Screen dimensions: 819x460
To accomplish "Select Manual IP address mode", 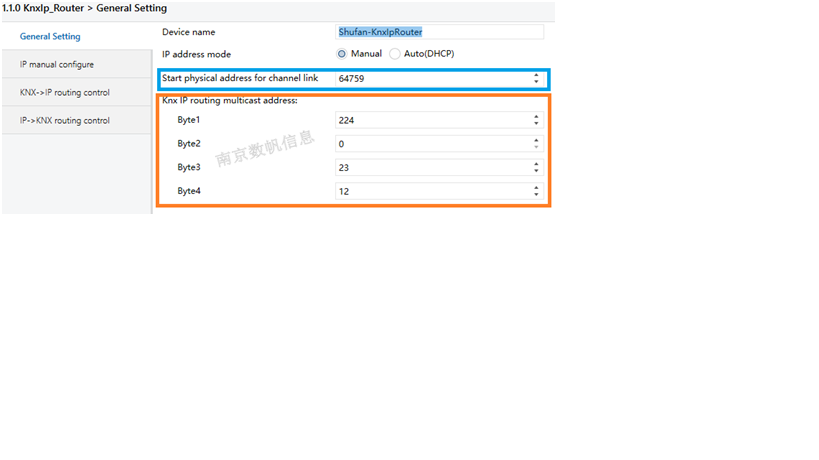I will 342,54.
